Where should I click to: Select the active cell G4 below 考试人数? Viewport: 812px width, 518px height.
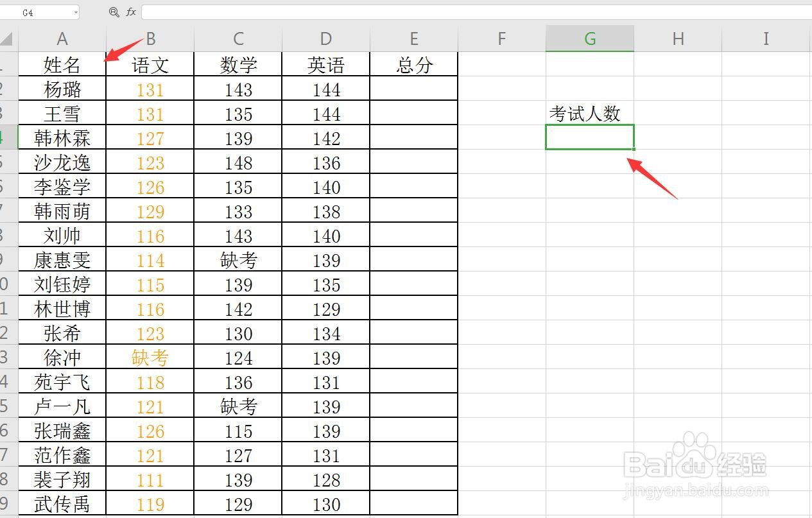tap(590, 137)
